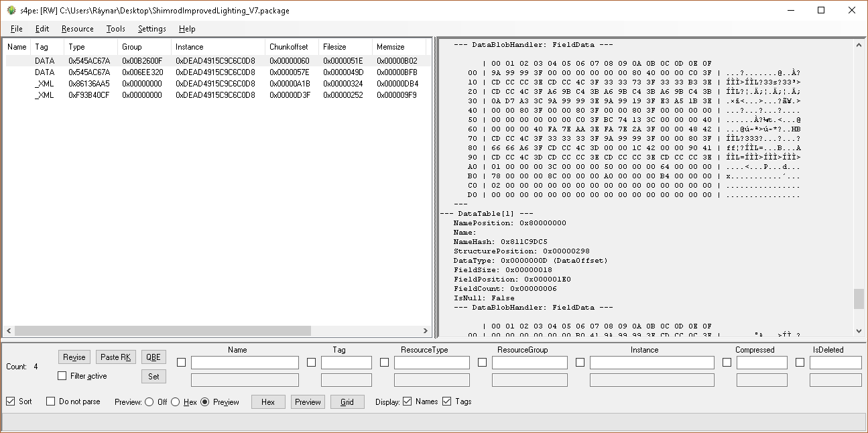Maximize the s4pe window
868x433 pixels.
pos(821,10)
